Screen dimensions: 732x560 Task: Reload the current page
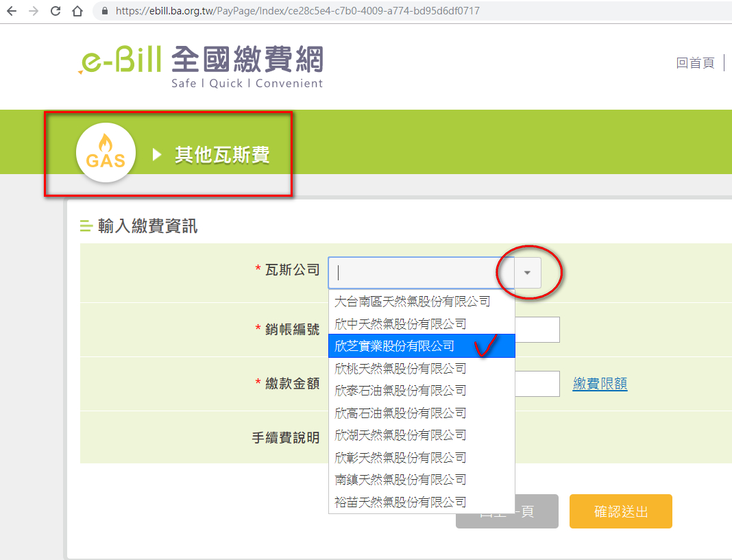56,11
